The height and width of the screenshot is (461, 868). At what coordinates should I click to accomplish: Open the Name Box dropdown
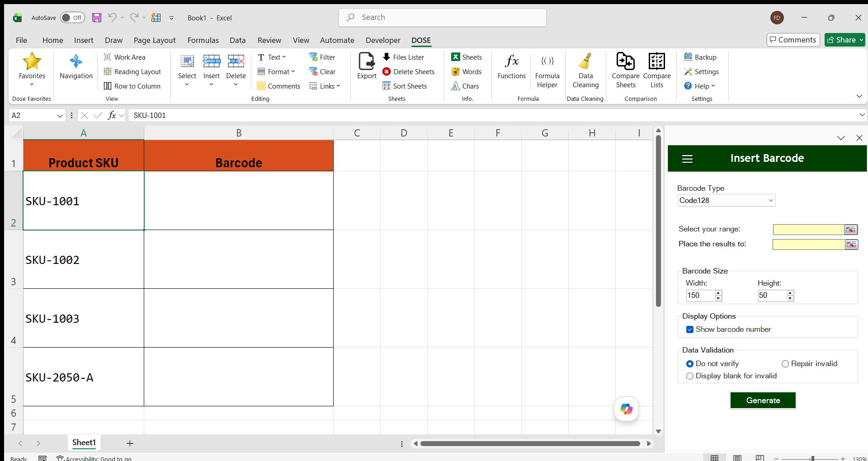coord(59,116)
